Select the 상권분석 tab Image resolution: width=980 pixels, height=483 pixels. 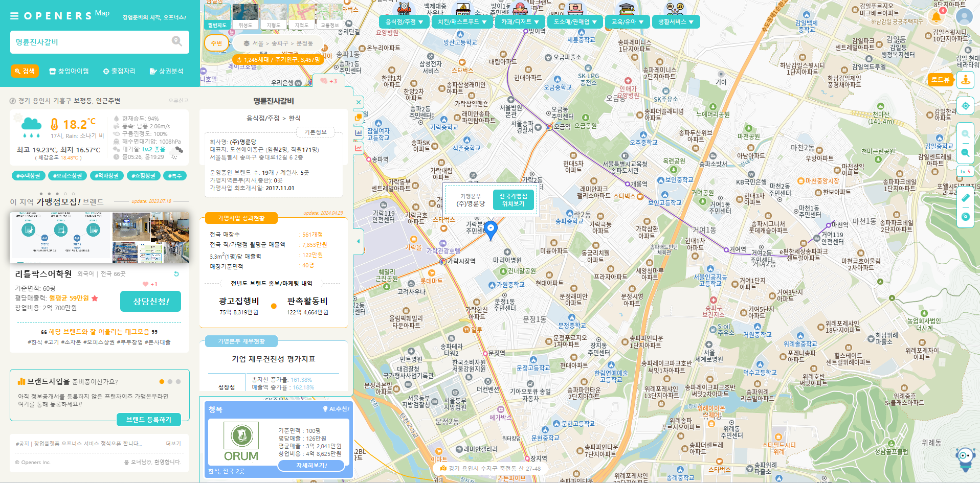click(x=166, y=71)
